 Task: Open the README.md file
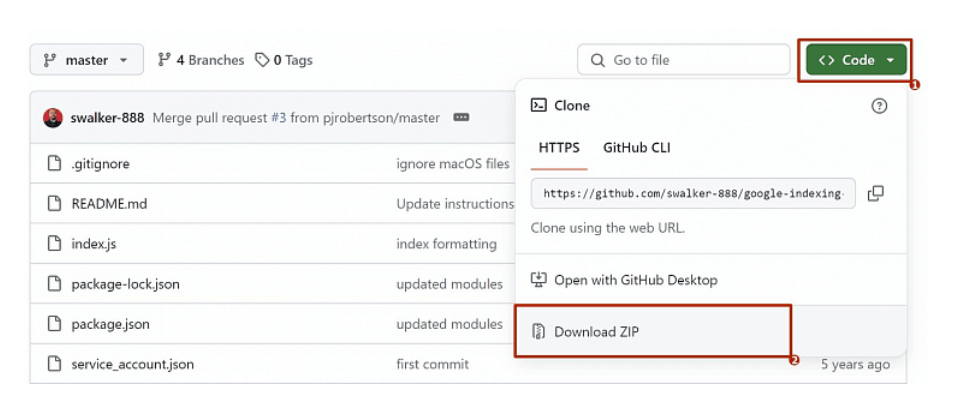[109, 203]
